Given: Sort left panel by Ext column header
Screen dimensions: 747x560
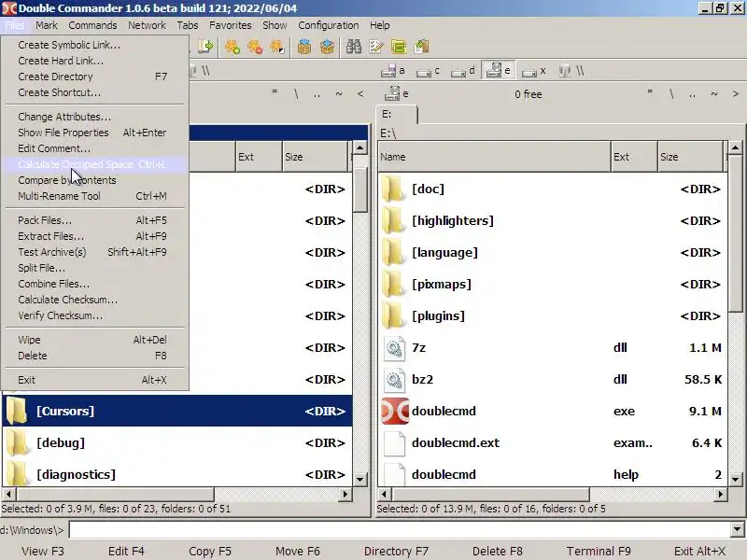Looking at the screenshot, I should coord(260,157).
